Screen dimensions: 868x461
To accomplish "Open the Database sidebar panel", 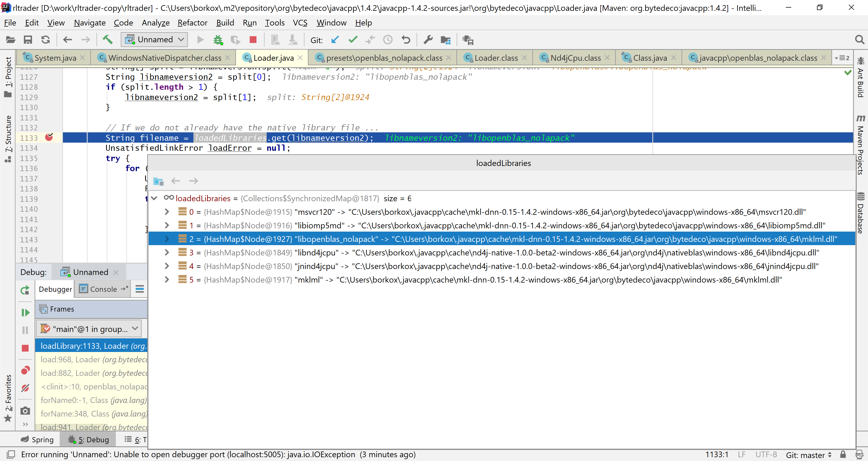I will pos(861,213).
